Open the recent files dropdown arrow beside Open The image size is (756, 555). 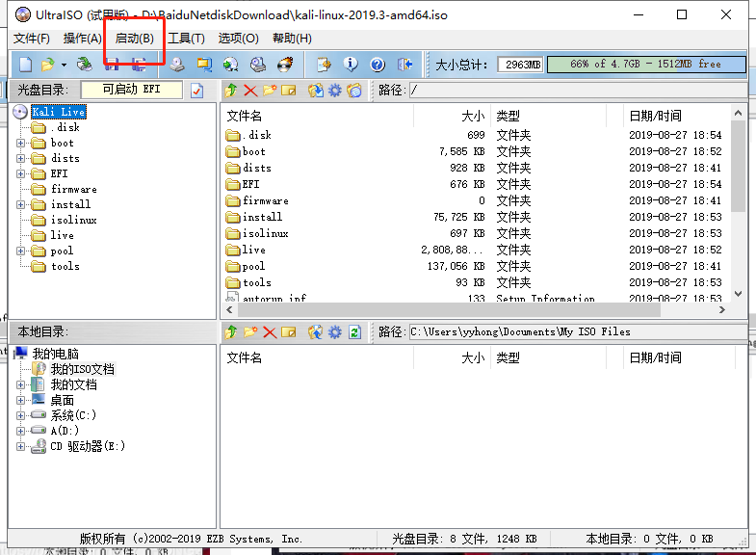tap(64, 65)
